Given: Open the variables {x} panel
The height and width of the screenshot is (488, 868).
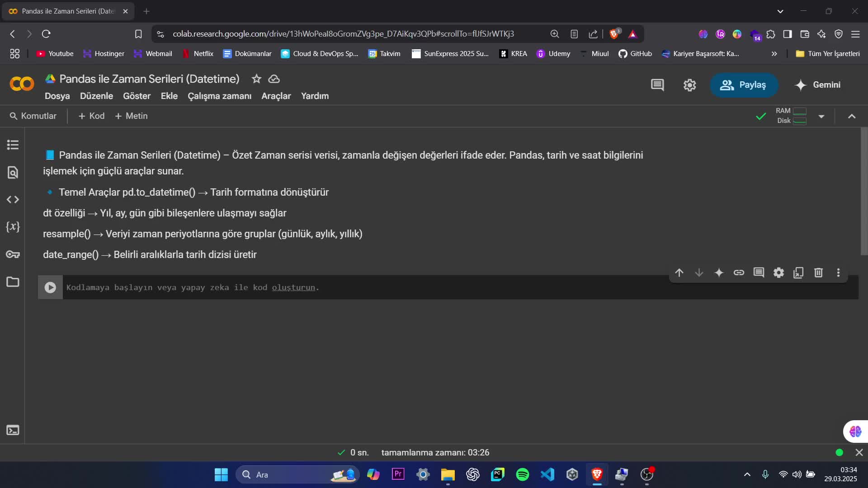Looking at the screenshot, I should tap(13, 226).
